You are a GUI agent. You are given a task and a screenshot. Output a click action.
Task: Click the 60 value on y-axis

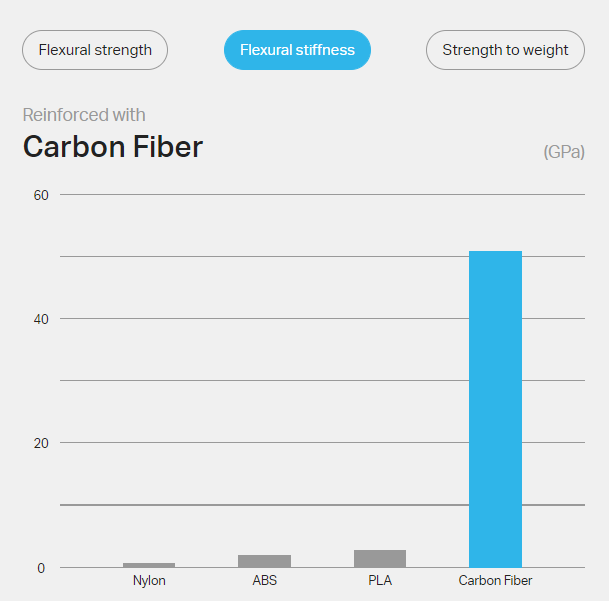pos(41,195)
